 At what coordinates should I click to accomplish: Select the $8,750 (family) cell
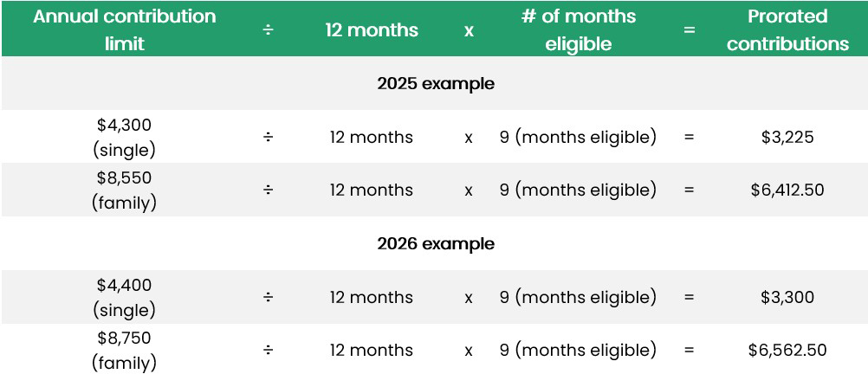point(124,351)
